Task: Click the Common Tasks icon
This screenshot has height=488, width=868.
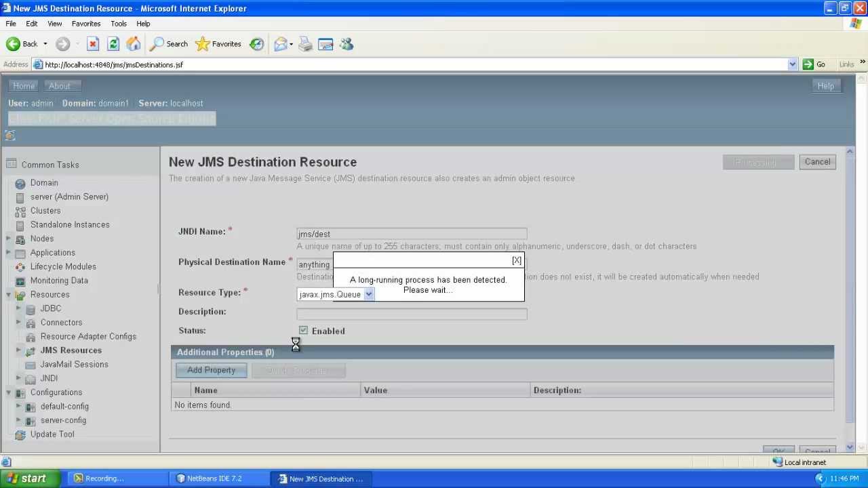Action: [x=11, y=164]
